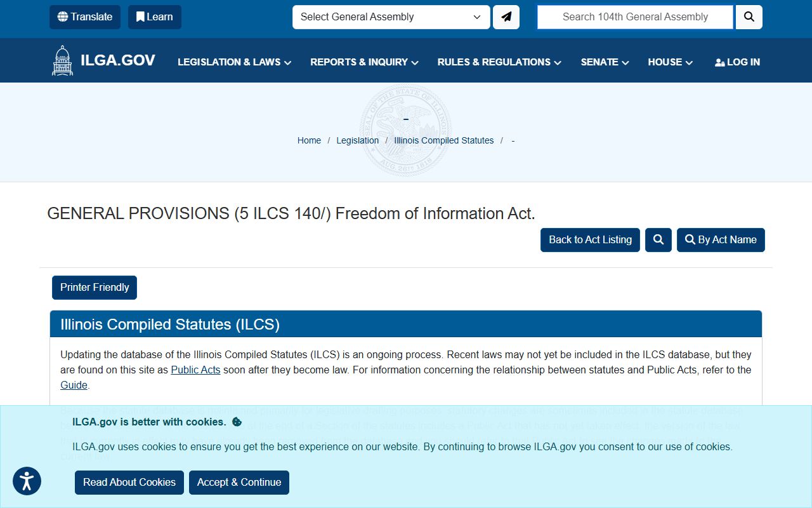
Task: Click the paper plane go icon
Action: [506, 17]
